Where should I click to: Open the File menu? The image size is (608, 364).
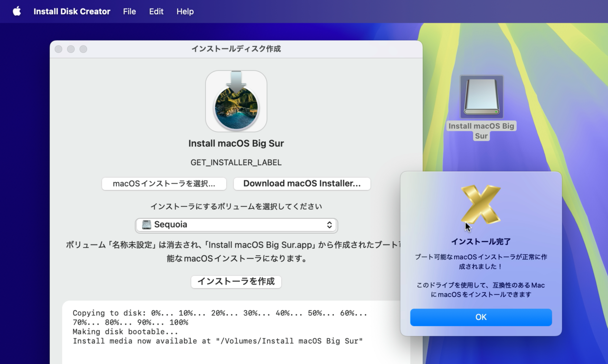pos(129,11)
